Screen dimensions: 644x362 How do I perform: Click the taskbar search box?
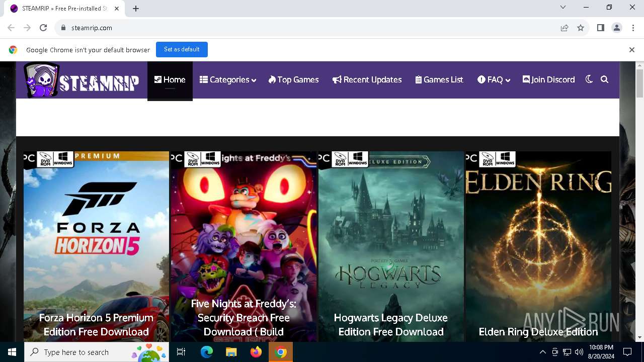tap(97, 352)
